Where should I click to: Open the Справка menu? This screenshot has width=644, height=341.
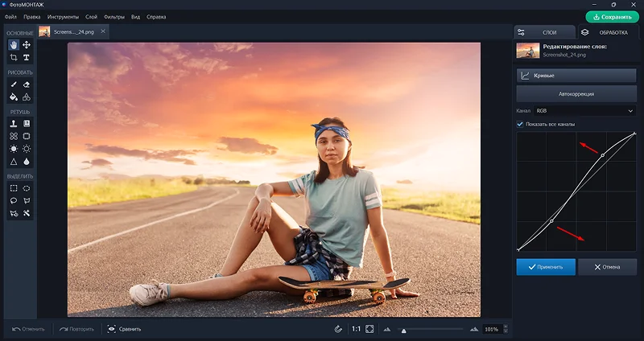[x=156, y=17]
